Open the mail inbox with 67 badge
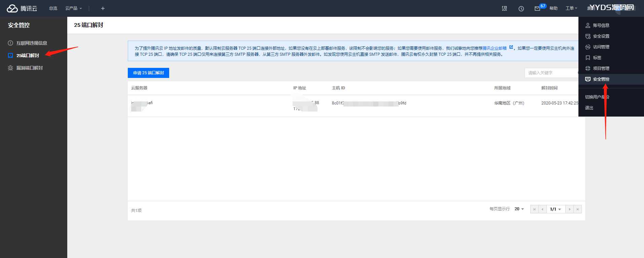644x258 pixels. [x=537, y=9]
